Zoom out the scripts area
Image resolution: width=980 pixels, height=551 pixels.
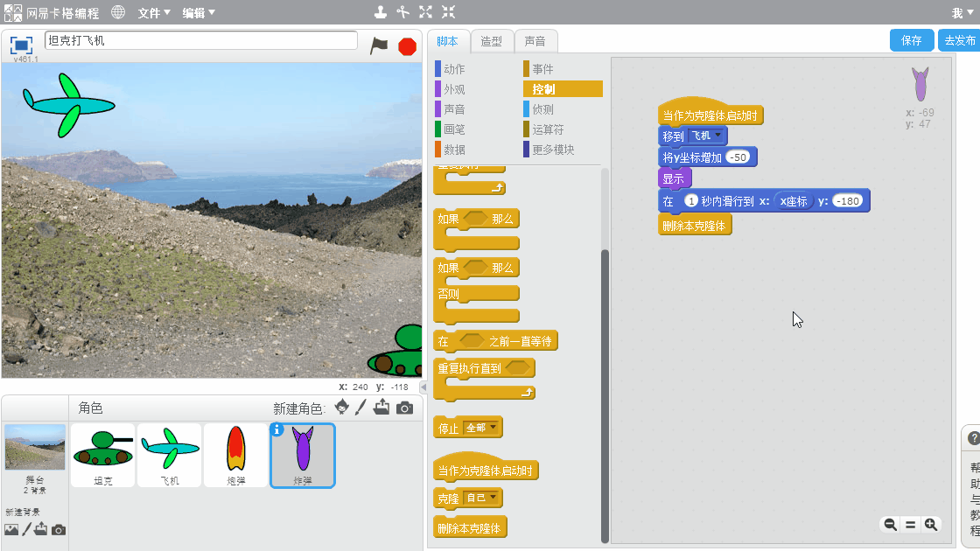pos(890,525)
